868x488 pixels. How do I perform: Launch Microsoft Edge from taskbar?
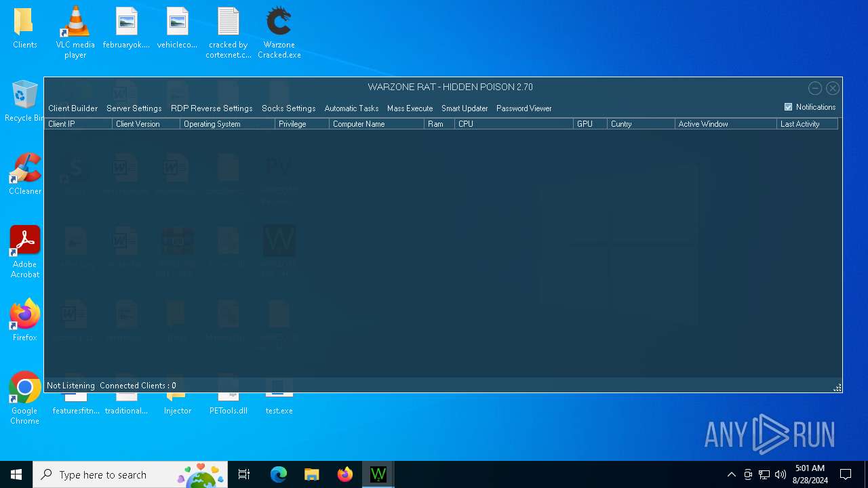pyautogui.click(x=279, y=474)
